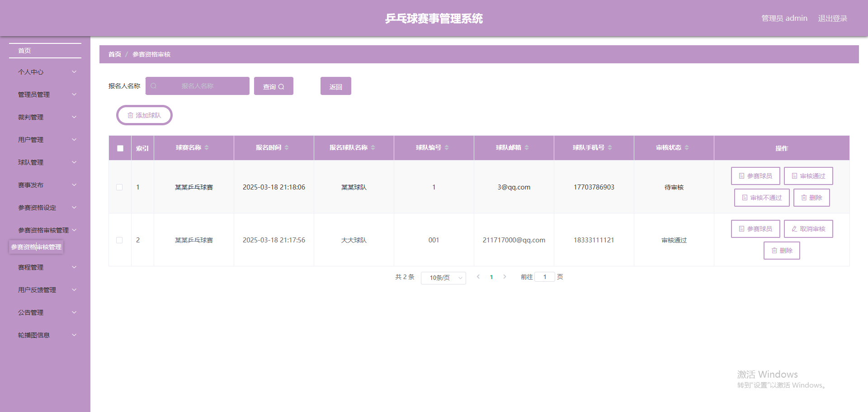Expand 参赛资格设定 sidebar menu
This screenshot has width=868, height=412.
(45, 208)
